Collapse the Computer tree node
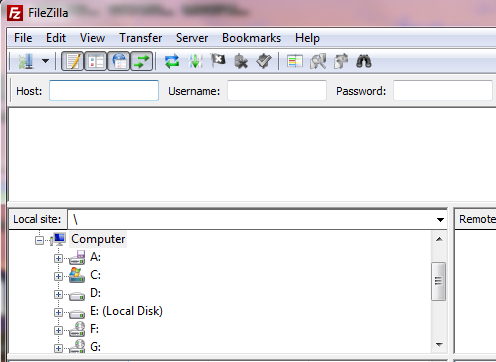Screen dimensions: 496x362 pos(39,240)
